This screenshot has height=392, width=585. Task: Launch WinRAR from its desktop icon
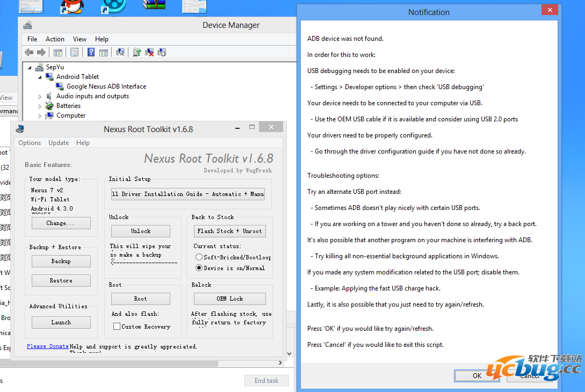pos(154,6)
